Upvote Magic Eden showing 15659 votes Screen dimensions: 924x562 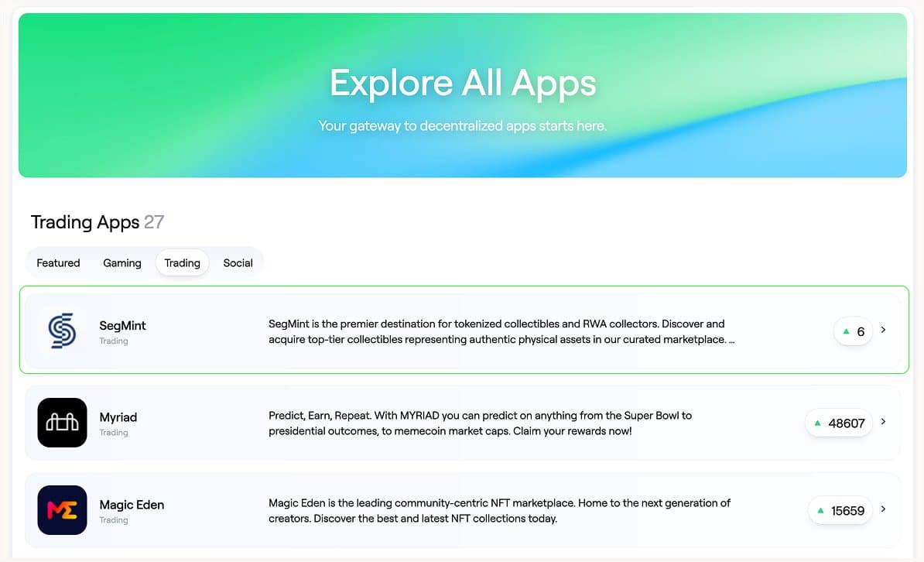[x=839, y=511]
